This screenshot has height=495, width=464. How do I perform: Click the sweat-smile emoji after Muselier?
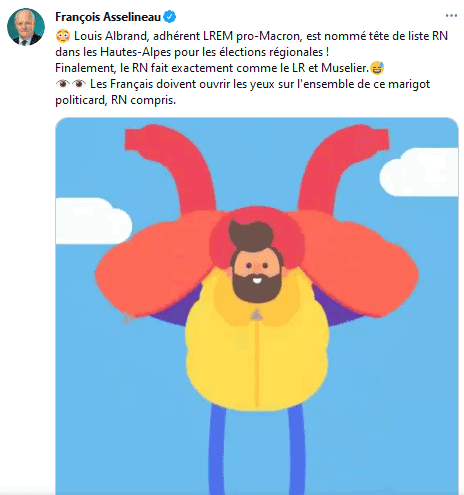click(x=377, y=68)
